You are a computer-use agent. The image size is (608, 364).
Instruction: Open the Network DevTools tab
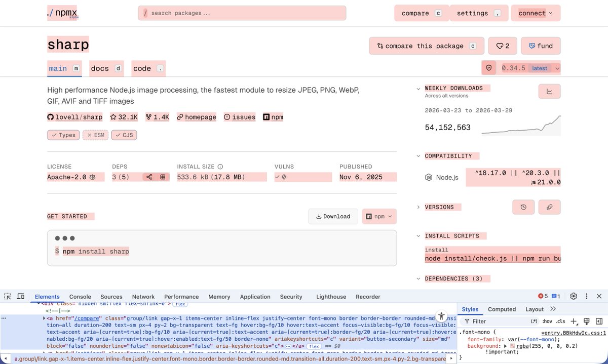143,297
